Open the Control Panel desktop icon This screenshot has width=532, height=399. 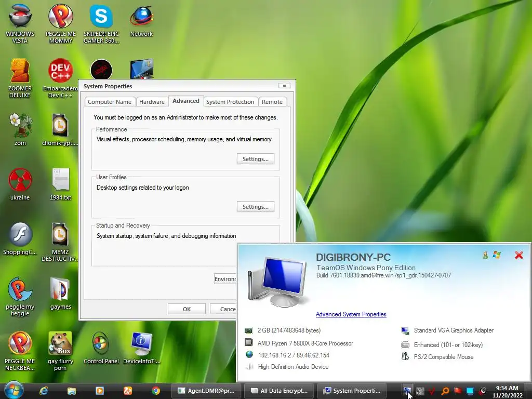[x=101, y=348]
